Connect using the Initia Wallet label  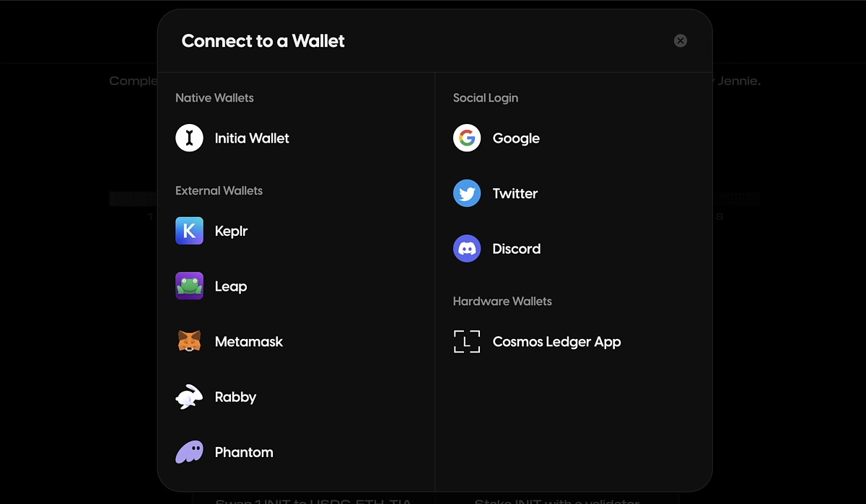coord(252,138)
